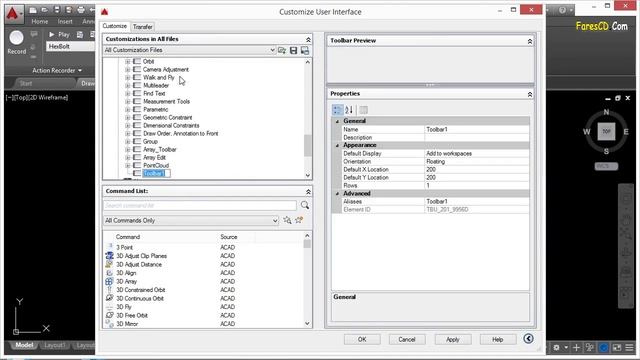Open All Customization Files dropdown
The height and width of the screenshot is (360, 640).
pyautogui.click(x=272, y=50)
